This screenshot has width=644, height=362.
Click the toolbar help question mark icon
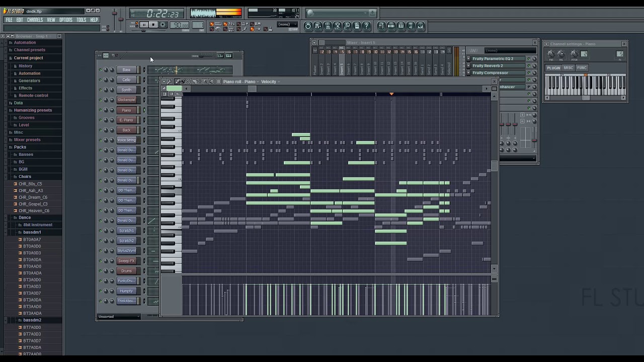(x=367, y=26)
